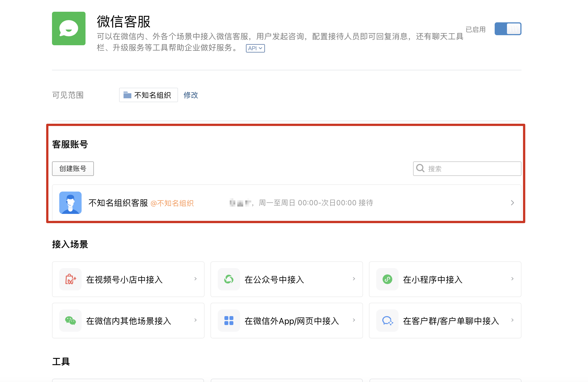Open 在微信外App/网页中接入 scenario
The width and height of the screenshot is (588, 382).
(287, 321)
